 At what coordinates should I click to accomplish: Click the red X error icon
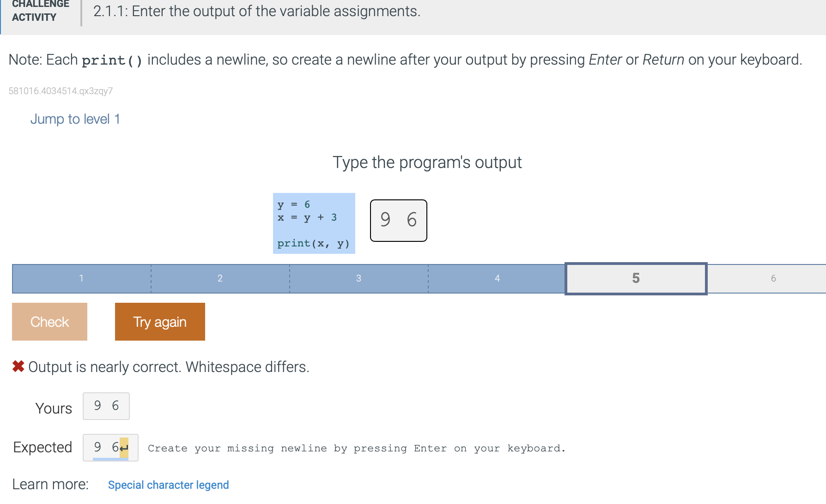[x=18, y=366]
